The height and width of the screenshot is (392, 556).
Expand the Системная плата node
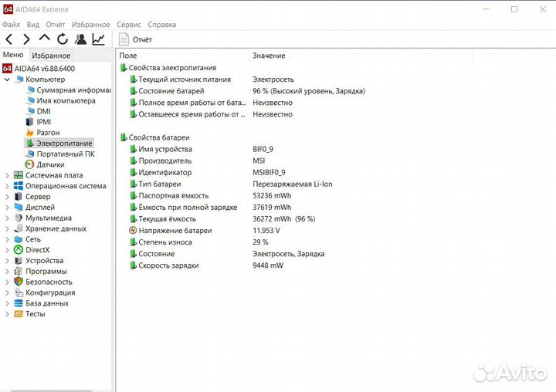click(7, 175)
